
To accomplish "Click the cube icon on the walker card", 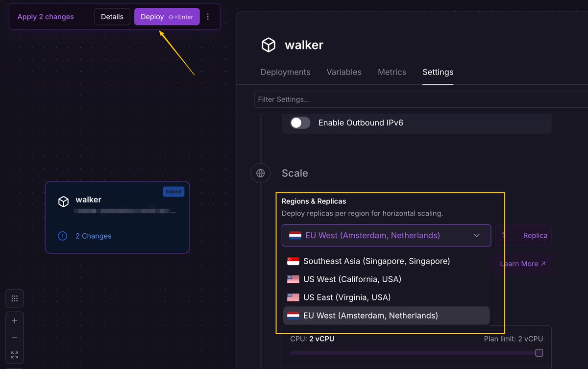I will (63, 201).
